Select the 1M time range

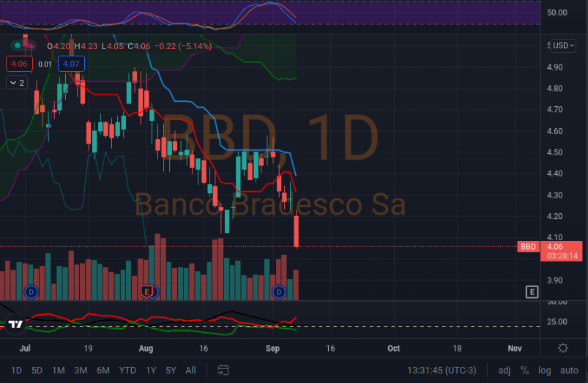pos(59,370)
